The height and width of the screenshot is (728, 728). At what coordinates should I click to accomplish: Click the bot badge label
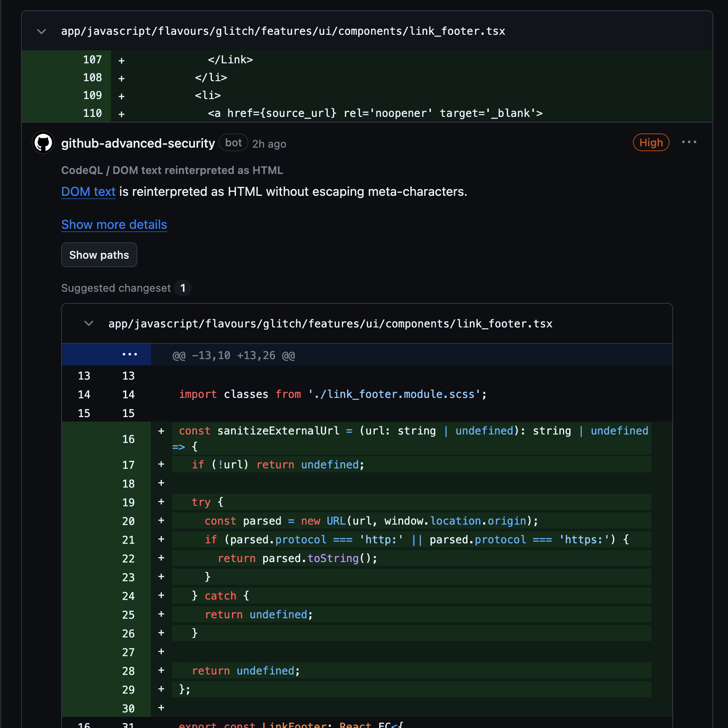point(233,143)
